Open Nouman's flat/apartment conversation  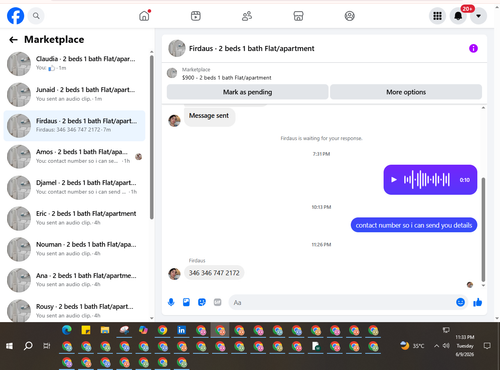(74, 249)
